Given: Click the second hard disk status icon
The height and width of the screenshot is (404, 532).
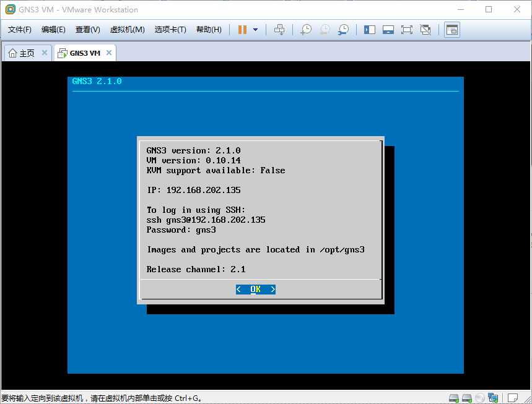Looking at the screenshot, I should (467, 398).
